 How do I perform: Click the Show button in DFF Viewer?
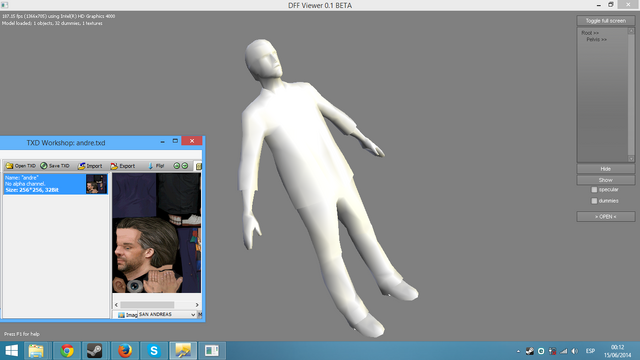click(606, 180)
